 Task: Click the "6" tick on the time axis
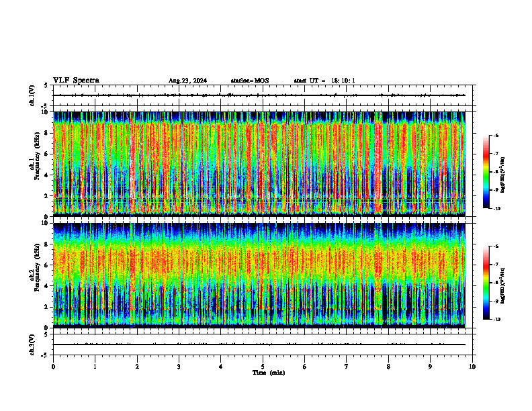click(x=305, y=367)
